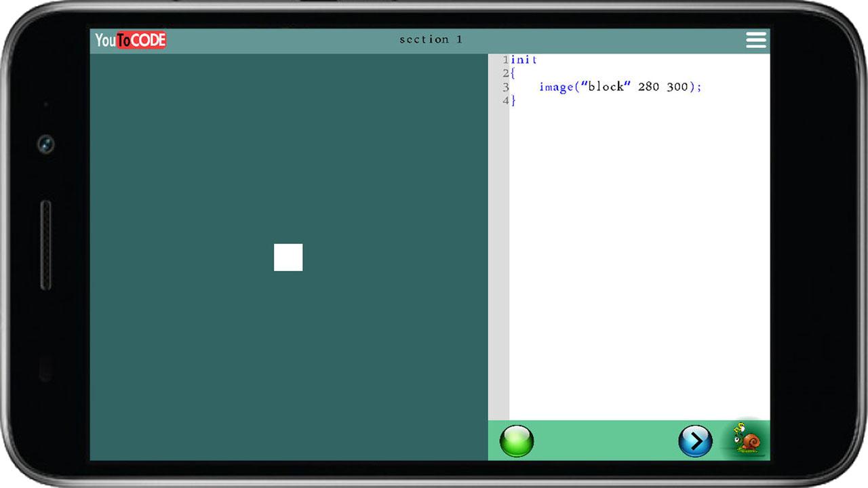Viewport: 868px width, 488px height.
Task: Click the "init" keyword in code
Action: (524, 60)
